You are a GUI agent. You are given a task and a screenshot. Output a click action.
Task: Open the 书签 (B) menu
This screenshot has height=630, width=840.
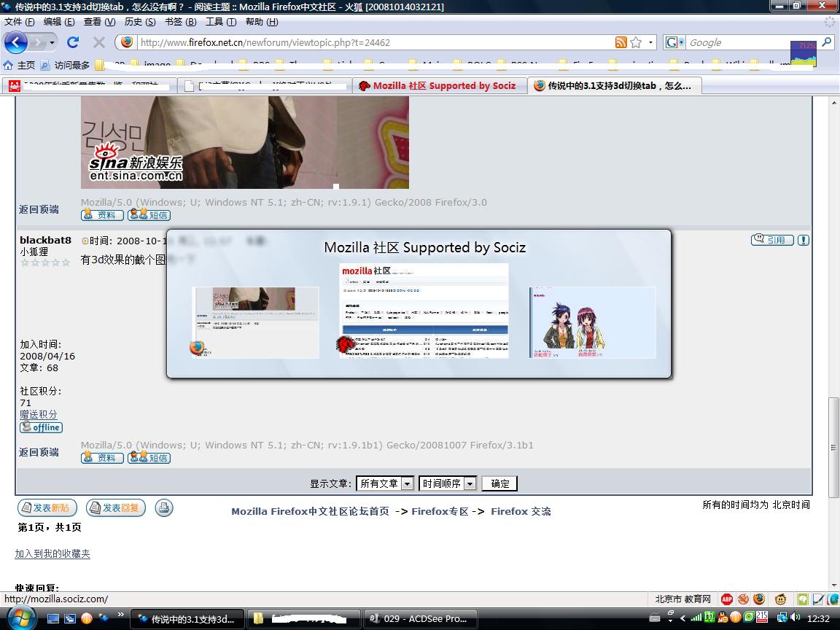click(x=181, y=21)
